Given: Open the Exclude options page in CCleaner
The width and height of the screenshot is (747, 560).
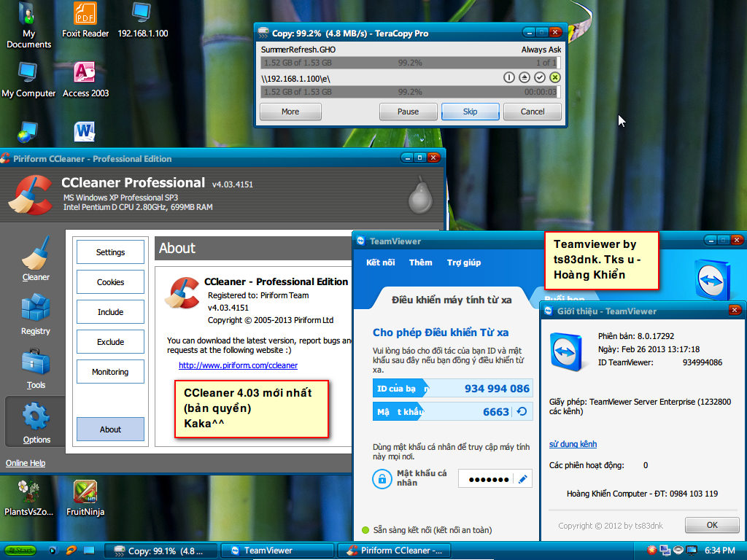Looking at the screenshot, I should click(111, 342).
